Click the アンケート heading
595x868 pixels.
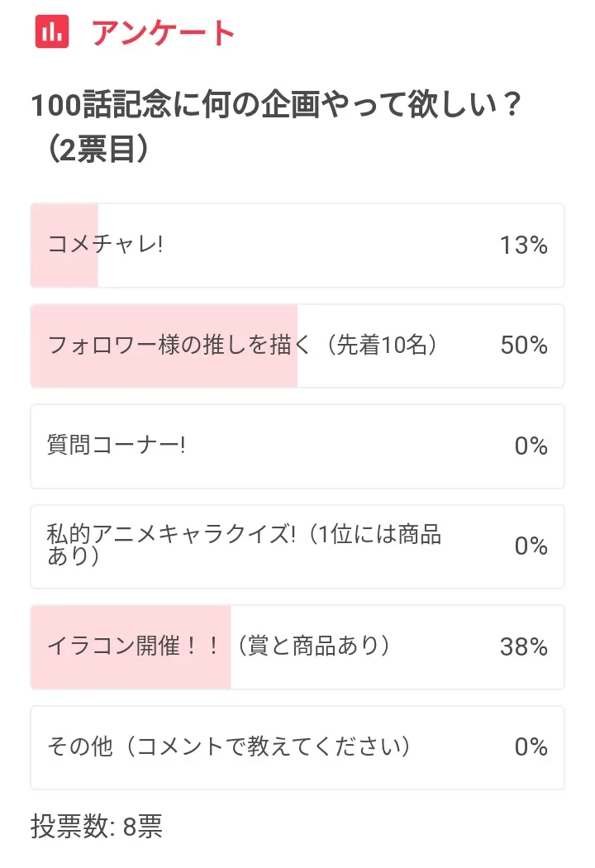(x=164, y=33)
